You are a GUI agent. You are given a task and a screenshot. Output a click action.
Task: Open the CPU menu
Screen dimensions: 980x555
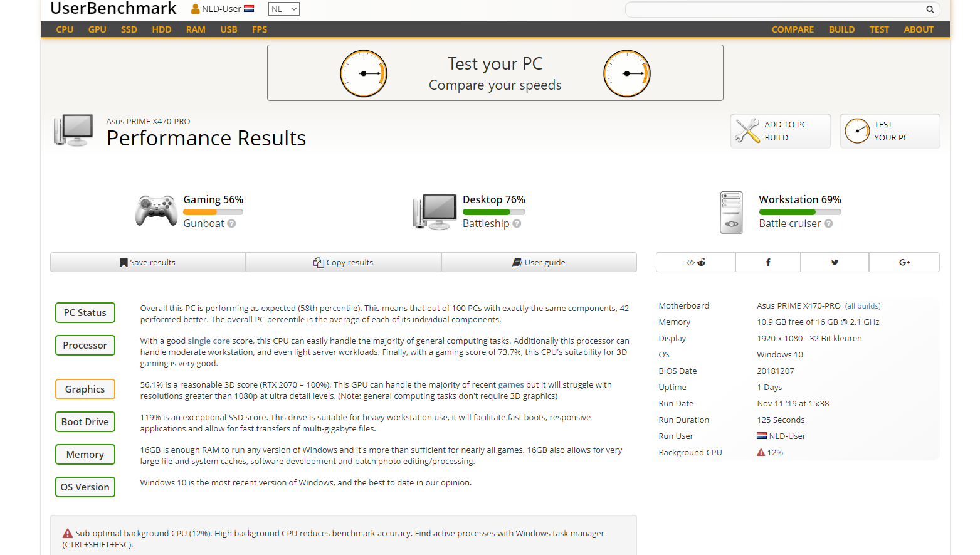[x=65, y=29]
